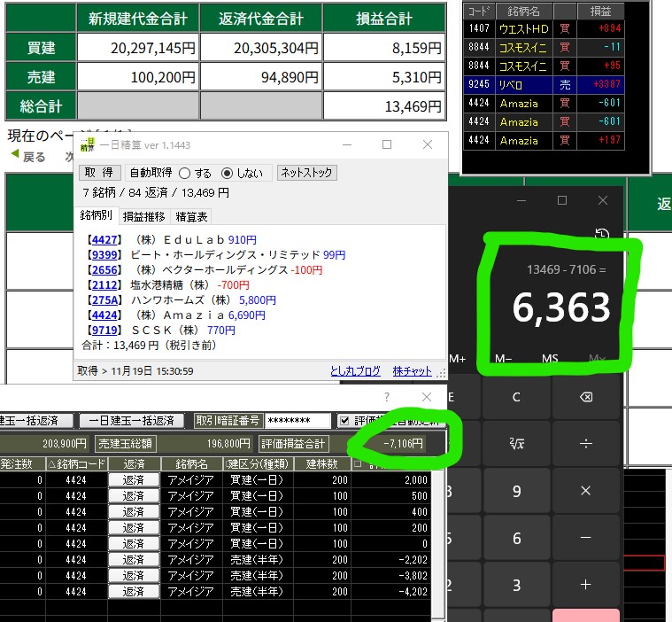Open calculator history icon
The height and width of the screenshot is (622, 672).
(602, 234)
